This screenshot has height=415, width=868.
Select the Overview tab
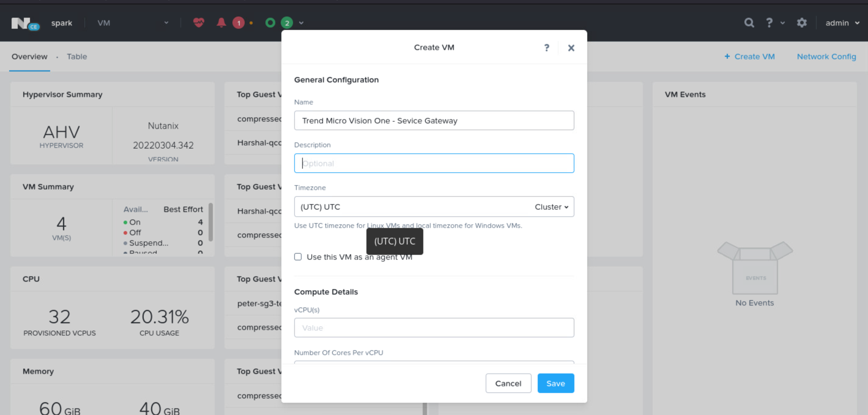pos(29,57)
